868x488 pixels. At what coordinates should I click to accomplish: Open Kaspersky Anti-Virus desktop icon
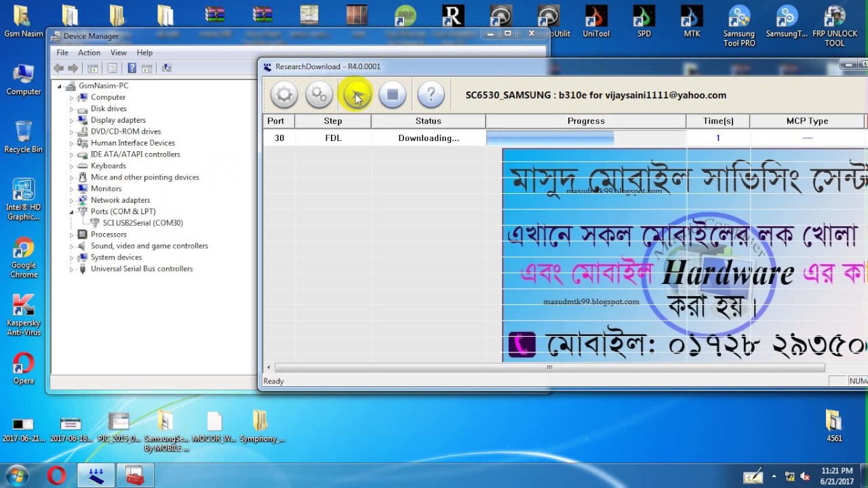pyautogui.click(x=24, y=316)
